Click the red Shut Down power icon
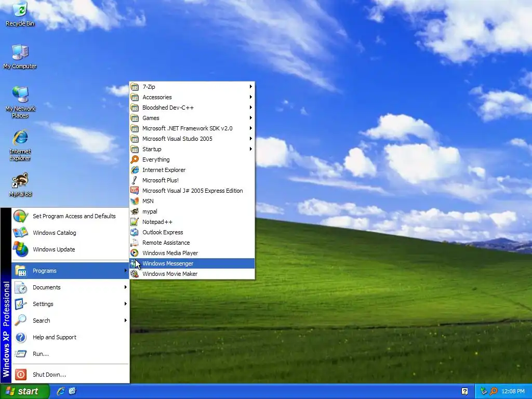 (x=21, y=375)
